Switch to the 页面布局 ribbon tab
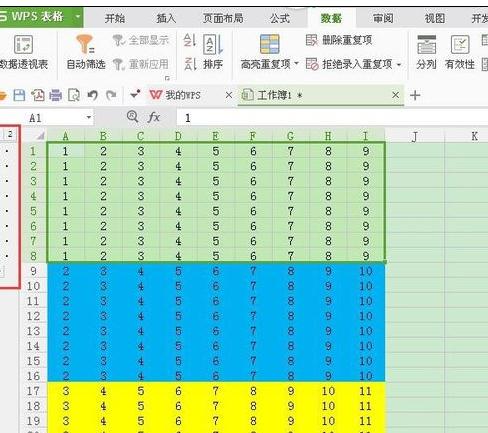Image resolution: width=488 pixels, height=433 pixels. (x=223, y=18)
